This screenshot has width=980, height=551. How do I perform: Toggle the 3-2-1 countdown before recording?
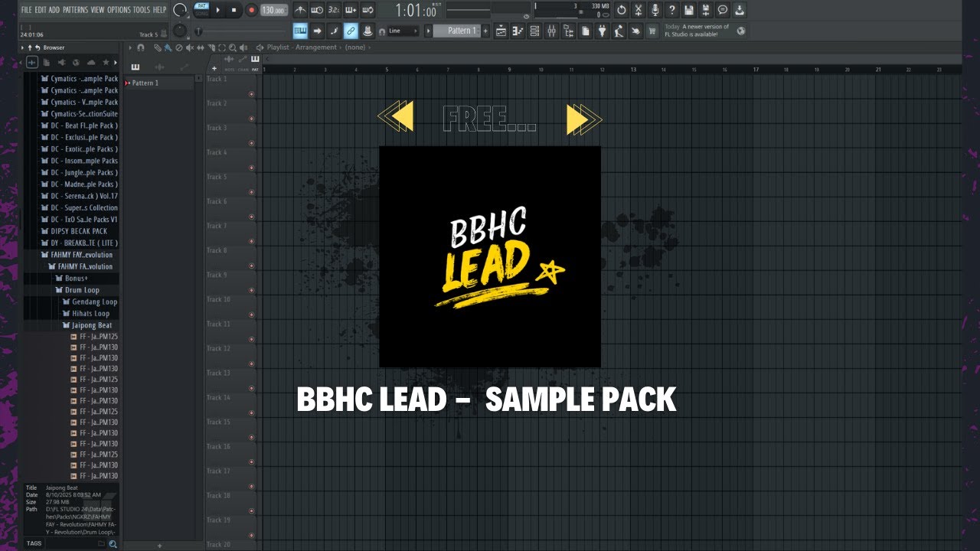tap(334, 10)
